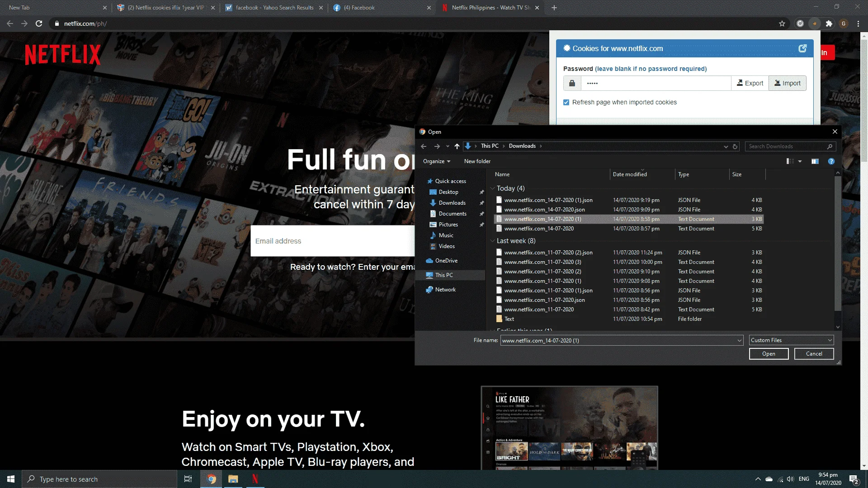Select Downloads in Quick access sidebar

tap(452, 203)
